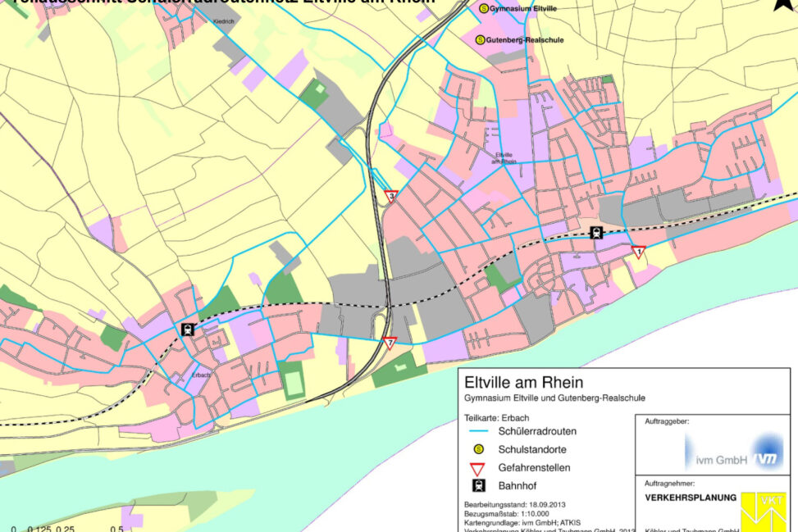798x532 pixels.
Task: Click the blue Schülerradrouten legend line
Action: [479, 431]
